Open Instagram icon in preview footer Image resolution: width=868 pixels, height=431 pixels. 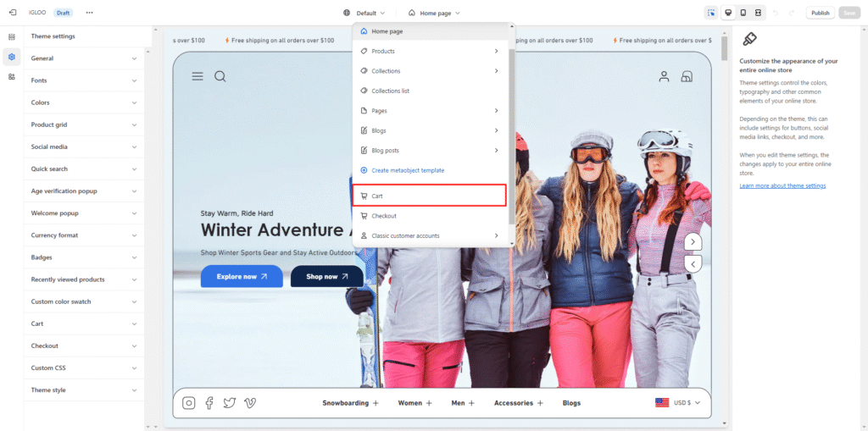click(189, 403)
